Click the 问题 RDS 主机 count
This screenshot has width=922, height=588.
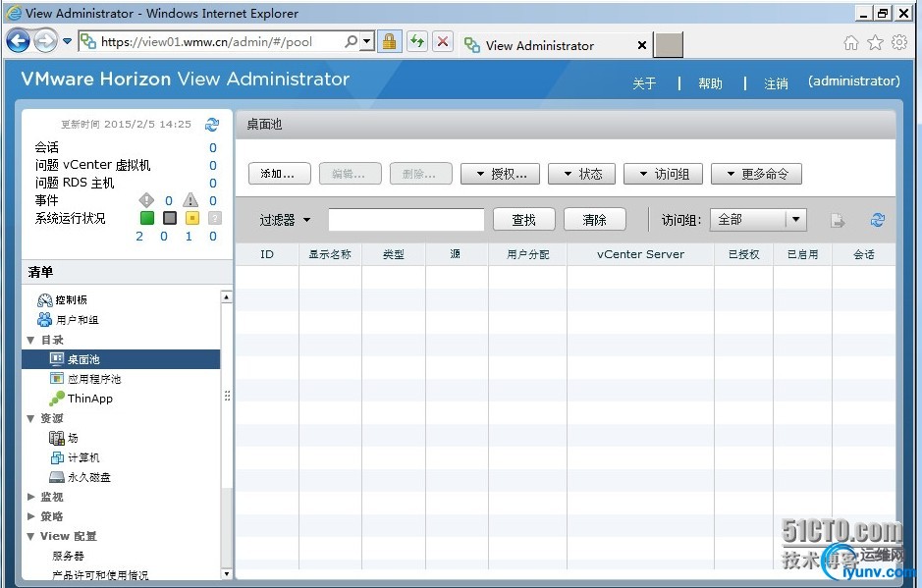pos(213,183)
